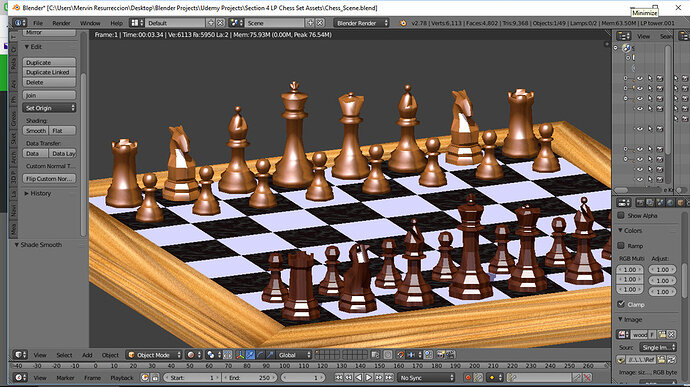Click the play animation button in timeline
The image size is (690, 387).
[369, 377]
